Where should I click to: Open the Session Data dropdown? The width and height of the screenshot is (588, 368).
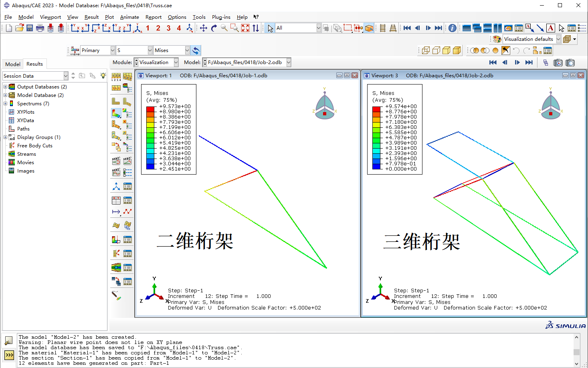tap(66, 76)
